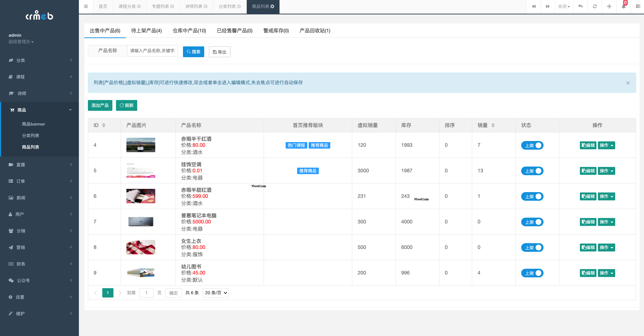
Task: Open the 关闭 dropdown in top toolbar
Action: pyautogui.click(x=564, y=6)
